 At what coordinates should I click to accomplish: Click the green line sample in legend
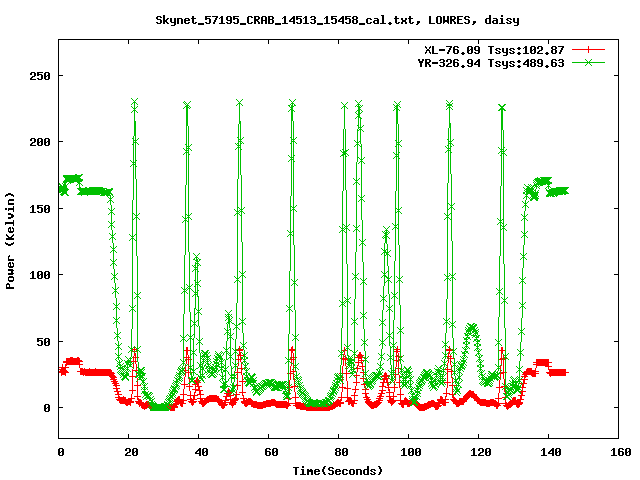(x=588, y=62)
